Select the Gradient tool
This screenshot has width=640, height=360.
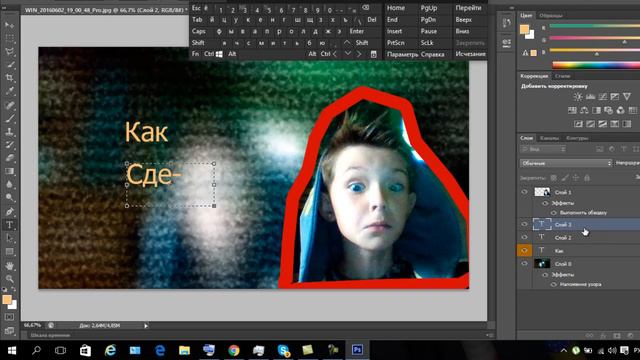pos(9,171)
